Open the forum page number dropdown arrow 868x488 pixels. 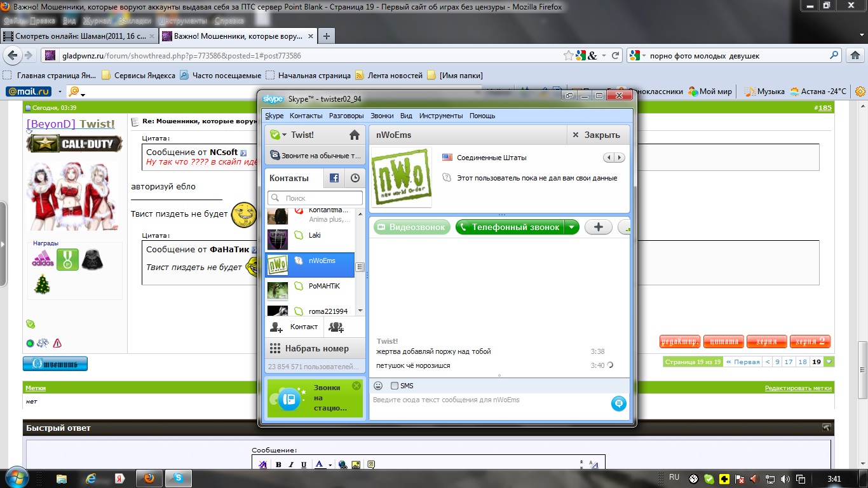click(829, 362)
